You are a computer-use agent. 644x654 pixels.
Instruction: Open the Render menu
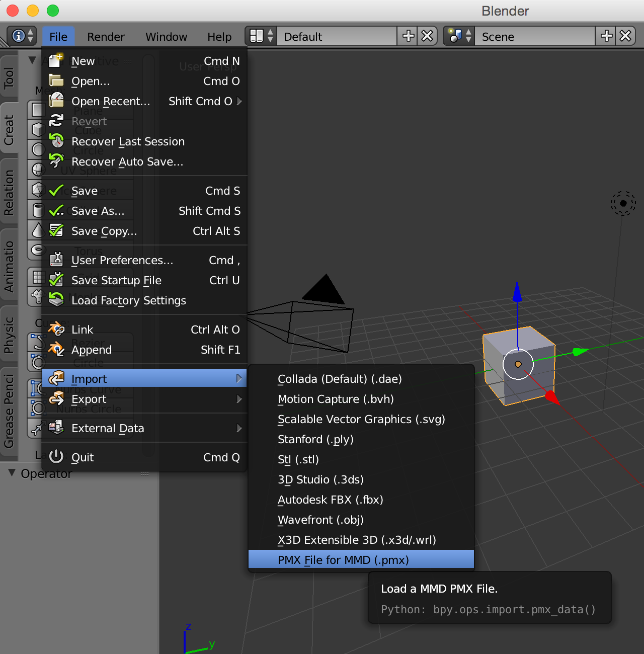click(106, 37)
